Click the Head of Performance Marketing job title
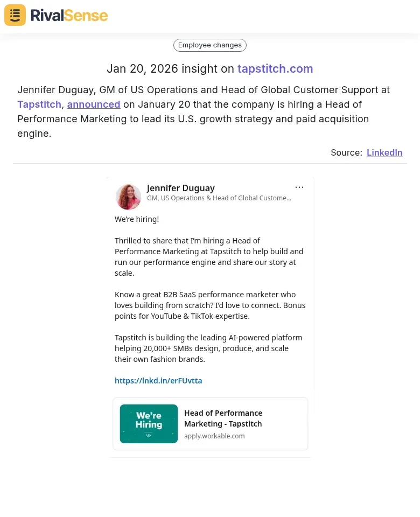Screen dimensions: 420x517 point(223,418)
